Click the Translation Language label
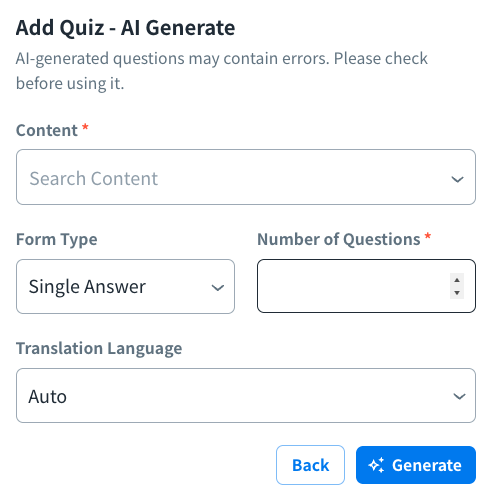The height and width of the screenshot is (500, 492). (x=99, y=349)
